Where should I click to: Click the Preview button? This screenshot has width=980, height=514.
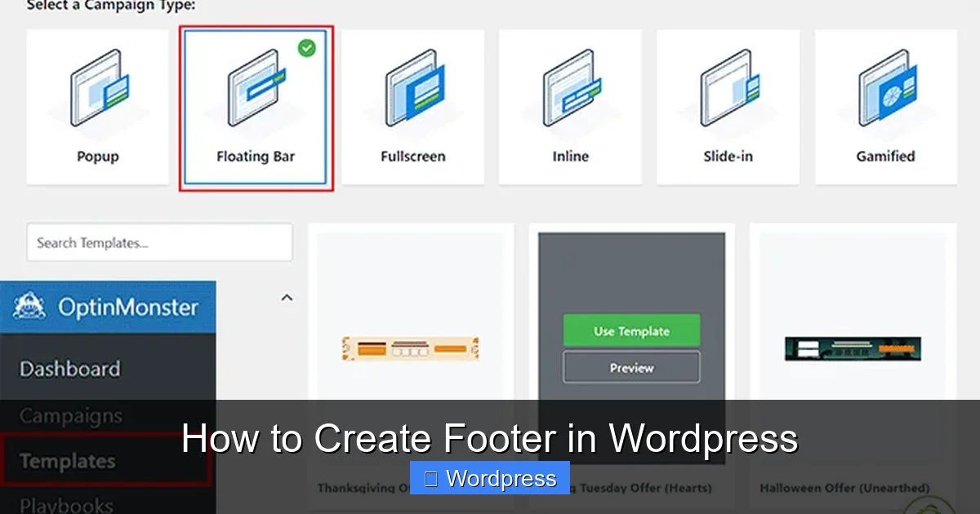pos(630,367)
